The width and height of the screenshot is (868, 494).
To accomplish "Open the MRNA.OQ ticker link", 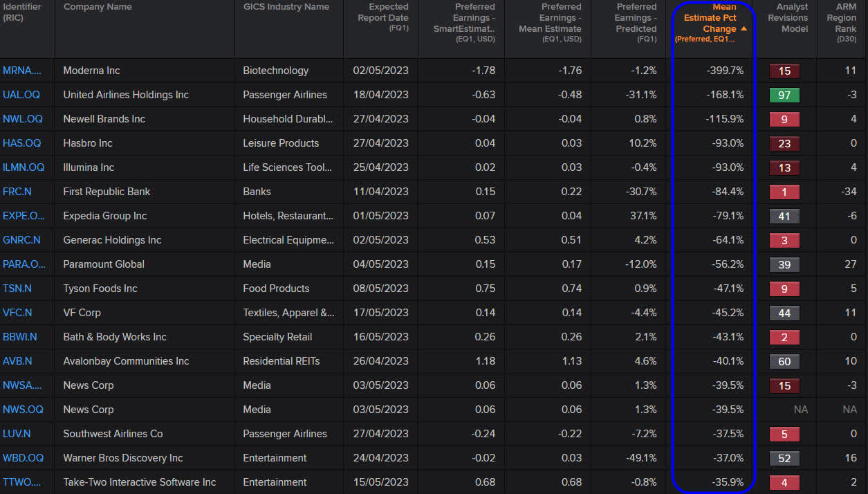I will [21, 71].
